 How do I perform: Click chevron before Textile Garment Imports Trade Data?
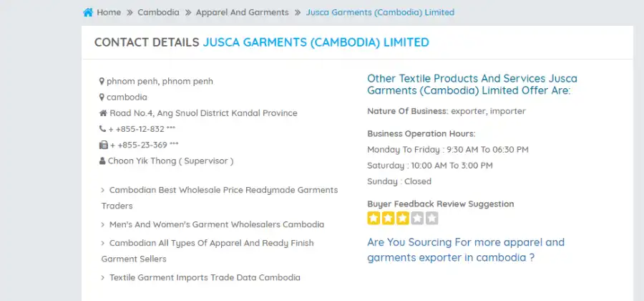click(103, 277)
